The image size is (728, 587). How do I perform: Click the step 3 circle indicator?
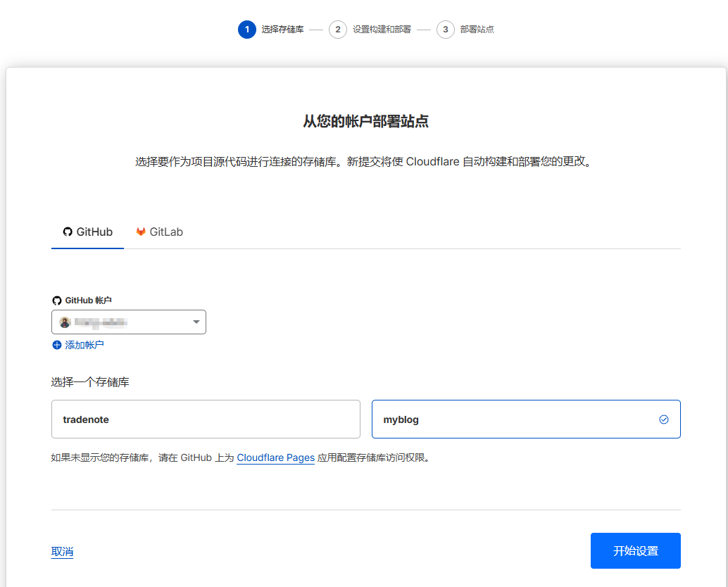point(445,30)
